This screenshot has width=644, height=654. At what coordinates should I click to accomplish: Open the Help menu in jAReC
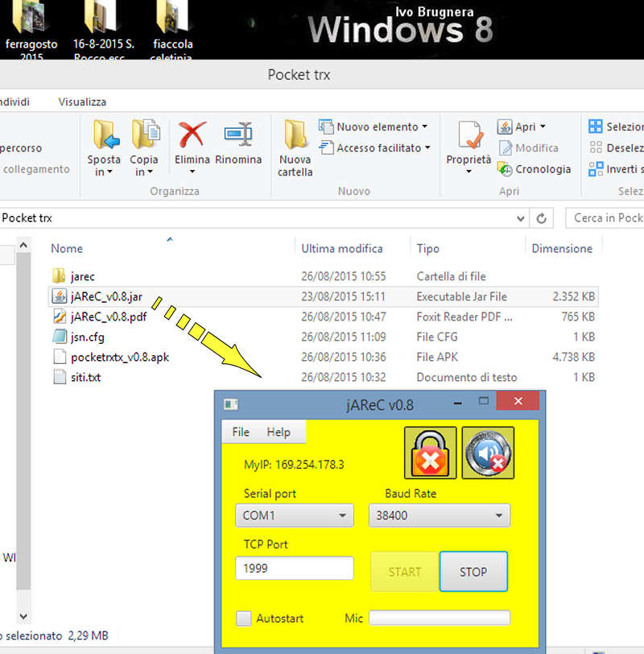(x=279, y=432)
